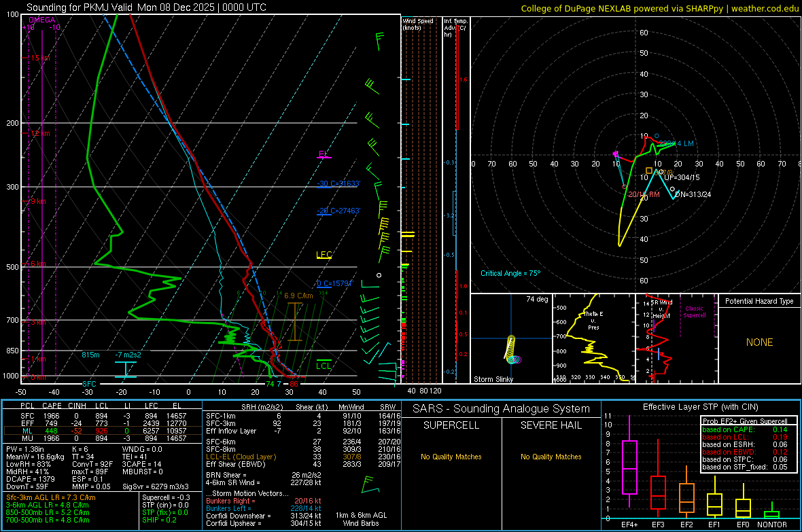Select the 'LCL-EL (Cloud Layer)' row
The width and height of the screenshot is (802, 532).
pyautogui.click(x=303, y=457)
